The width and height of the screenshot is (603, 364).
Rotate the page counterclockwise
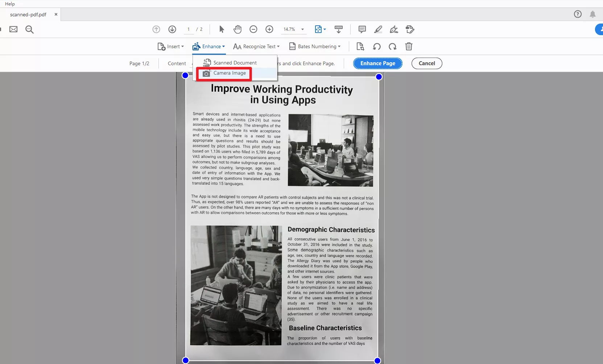tap(376, 46)
